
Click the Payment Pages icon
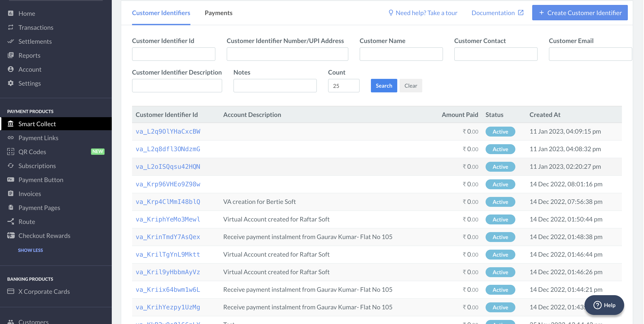11,208
